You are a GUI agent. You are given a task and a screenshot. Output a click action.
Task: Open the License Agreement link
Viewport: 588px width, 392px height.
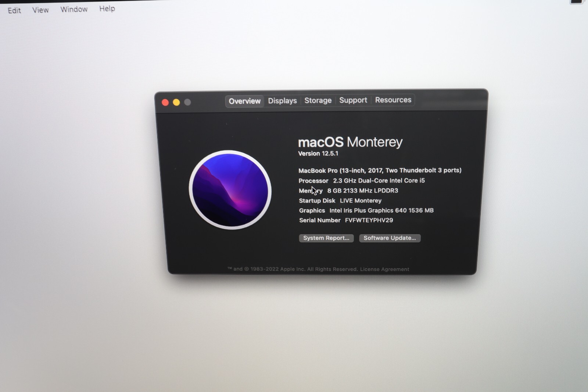coord(384,269)
